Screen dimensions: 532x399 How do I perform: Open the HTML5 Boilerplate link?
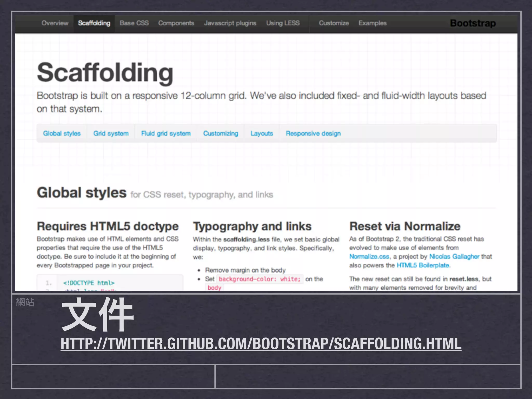423,265
